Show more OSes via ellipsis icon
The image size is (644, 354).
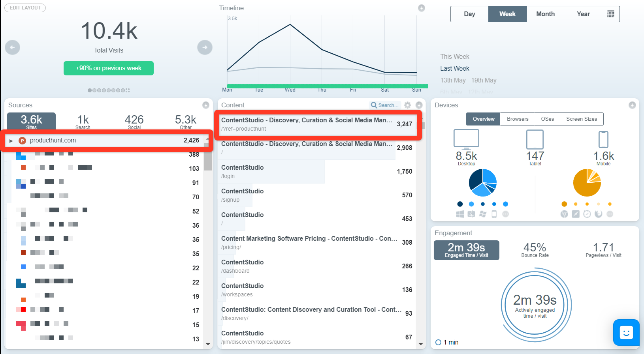click(x=505, y=214)
